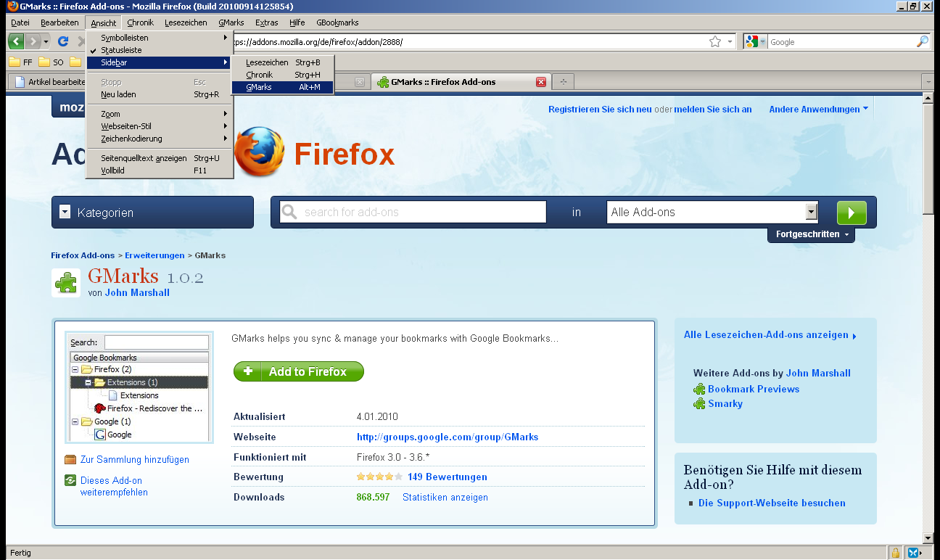
Task: Open the groups.google.com GMarks website link
Action: coord(448,437)
